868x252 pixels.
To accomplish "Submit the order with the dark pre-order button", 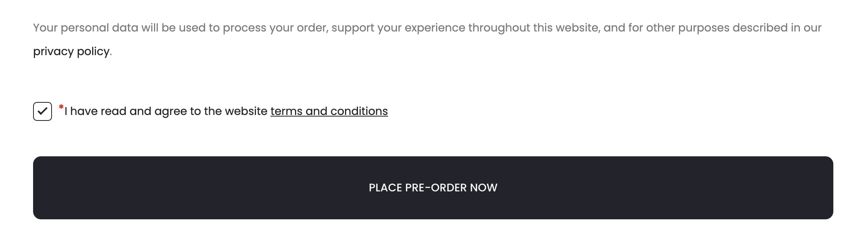I will (x=433, y=188).
